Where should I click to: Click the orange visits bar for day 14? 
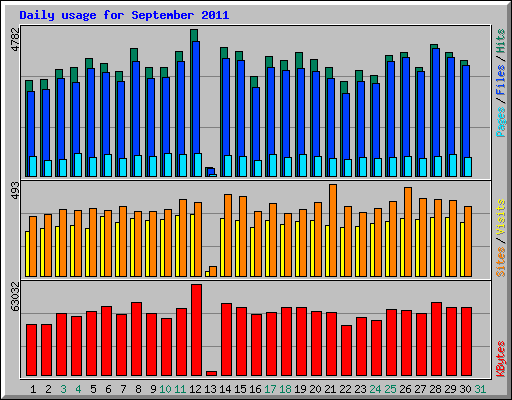click(x=228, y=235)
